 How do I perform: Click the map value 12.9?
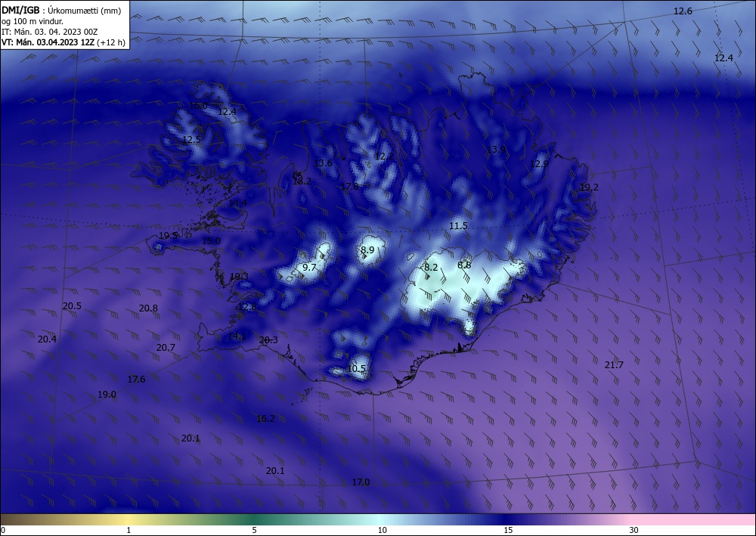click(x=539, y=164)
